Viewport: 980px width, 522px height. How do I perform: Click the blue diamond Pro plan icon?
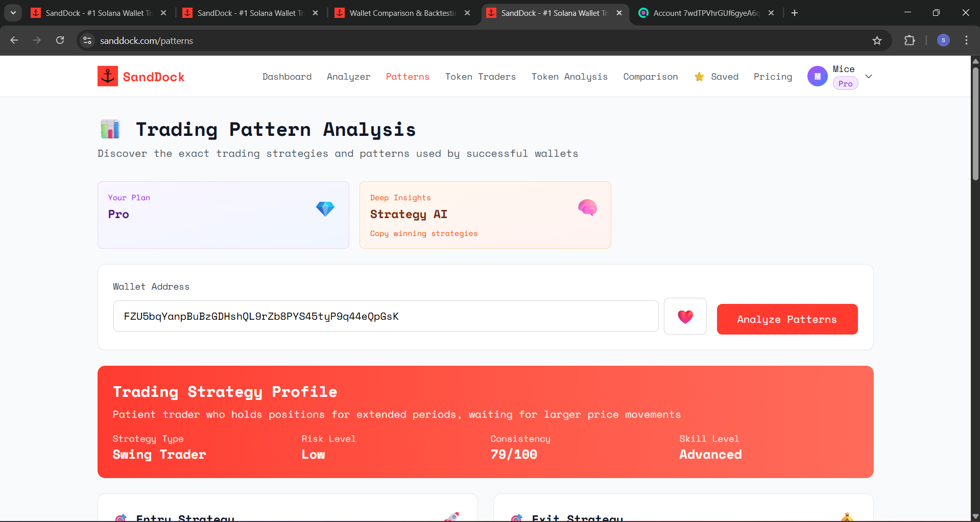tap(325, 208)
